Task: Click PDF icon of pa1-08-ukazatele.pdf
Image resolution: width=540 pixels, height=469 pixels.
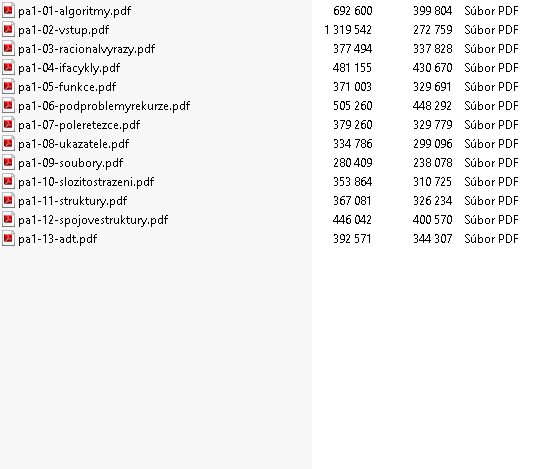Action: [x=8, y=143]
